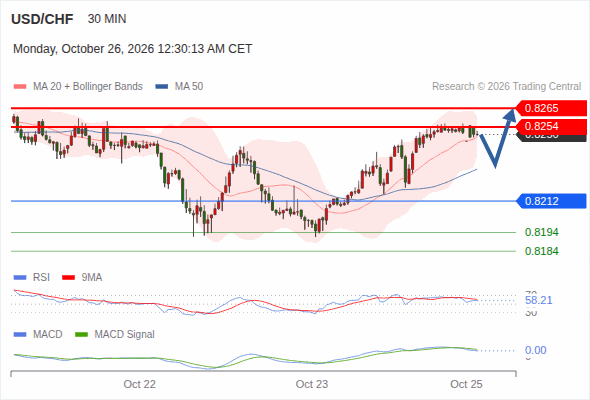This screenshot has height=400, width=590.
Task: Click the MACD value 0.00 label
Action: click(535, 350)
